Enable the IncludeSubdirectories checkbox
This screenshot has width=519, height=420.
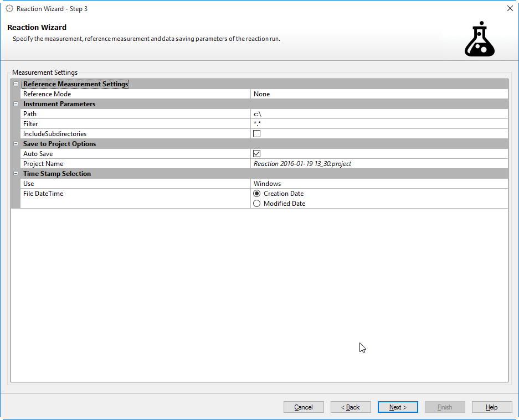[256, 134]
